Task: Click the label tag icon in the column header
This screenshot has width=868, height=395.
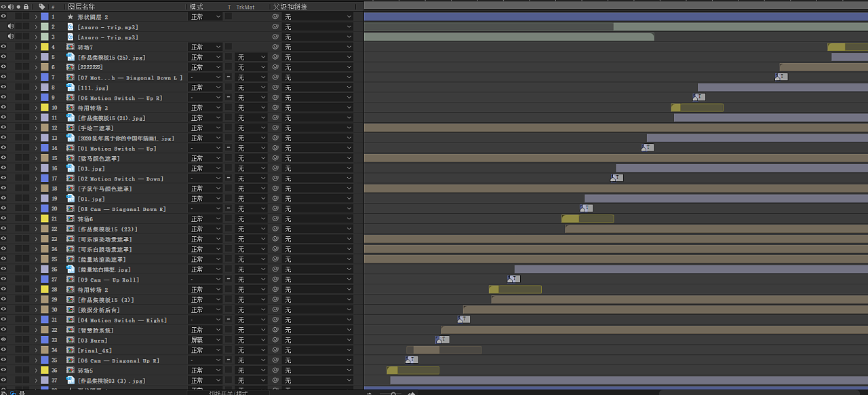Action: pos(42,6)
